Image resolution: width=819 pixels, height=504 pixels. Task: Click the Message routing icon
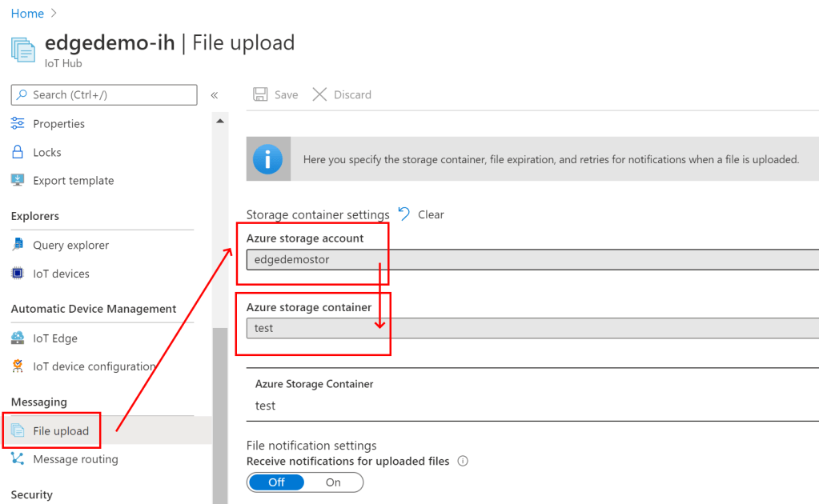coord(18,459)
